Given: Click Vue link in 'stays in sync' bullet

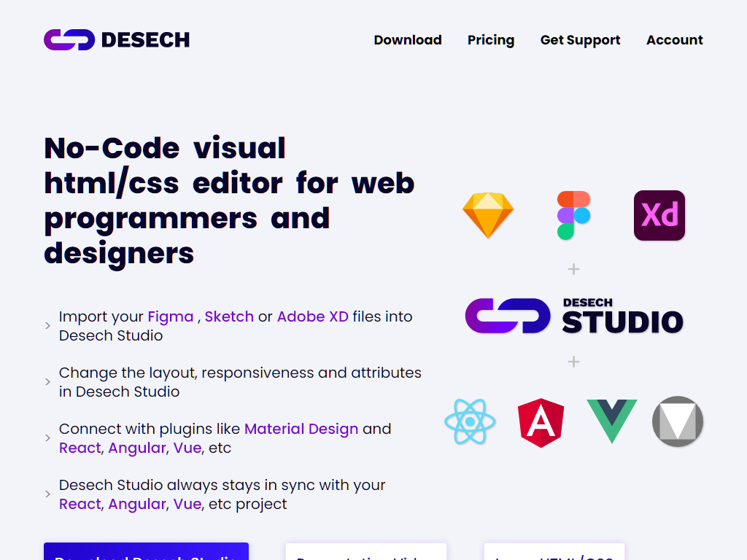Looking at the screenshot, I should coord(187,505).
